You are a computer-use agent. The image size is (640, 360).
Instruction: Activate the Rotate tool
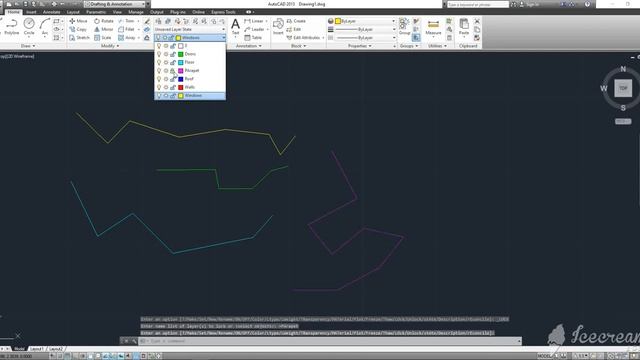point(104,21)
